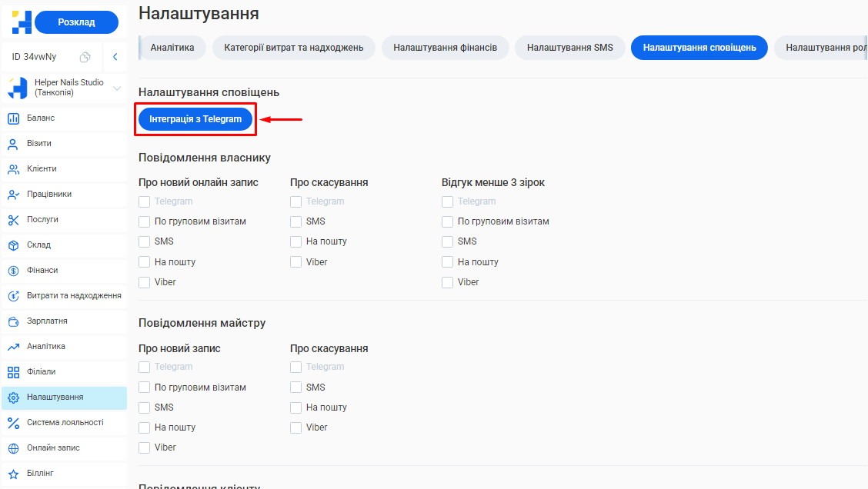868x489 pixels.
Task: Open the Аналітика chart icon in the sidebar
Action: pos(13,347)
